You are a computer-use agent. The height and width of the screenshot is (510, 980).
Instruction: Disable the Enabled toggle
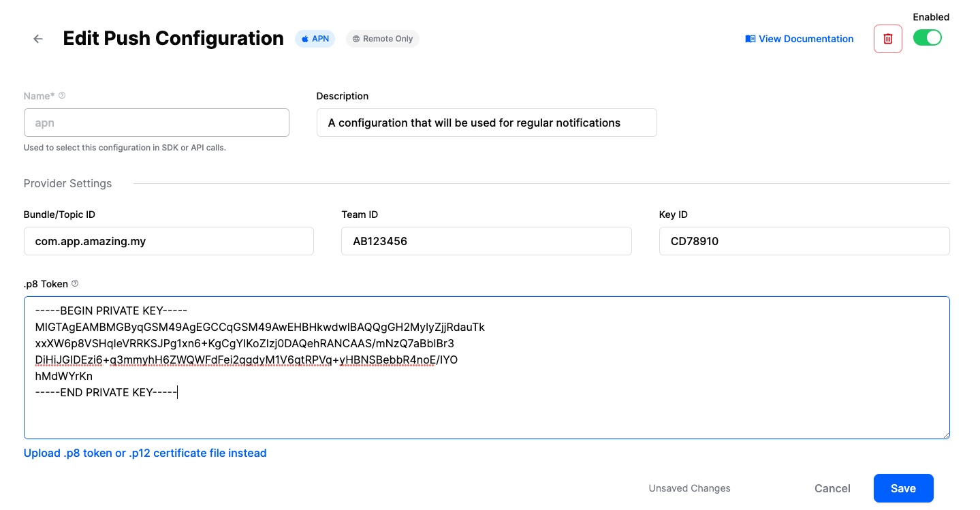click(927, 37)
